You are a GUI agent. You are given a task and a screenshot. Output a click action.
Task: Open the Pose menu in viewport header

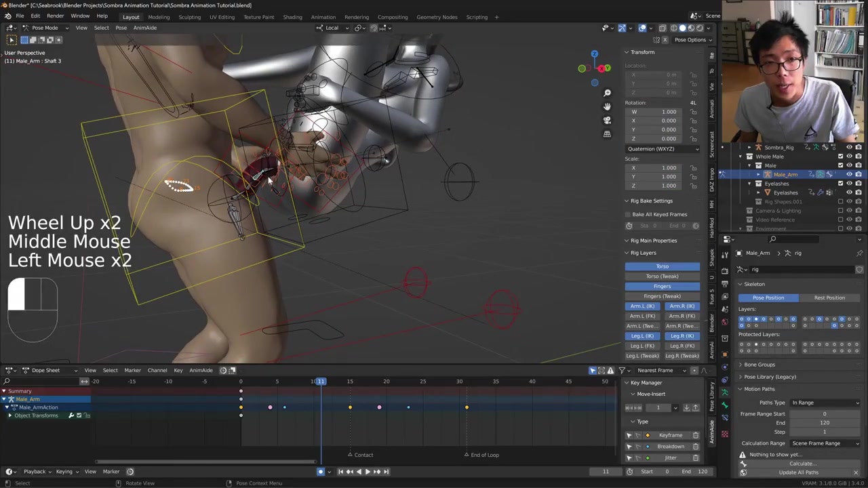(121, 28)
